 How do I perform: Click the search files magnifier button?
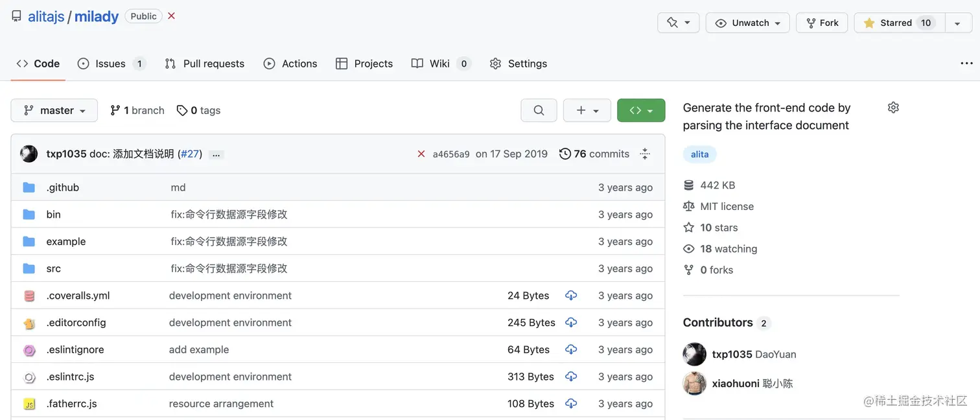click(x=539, y=110)
